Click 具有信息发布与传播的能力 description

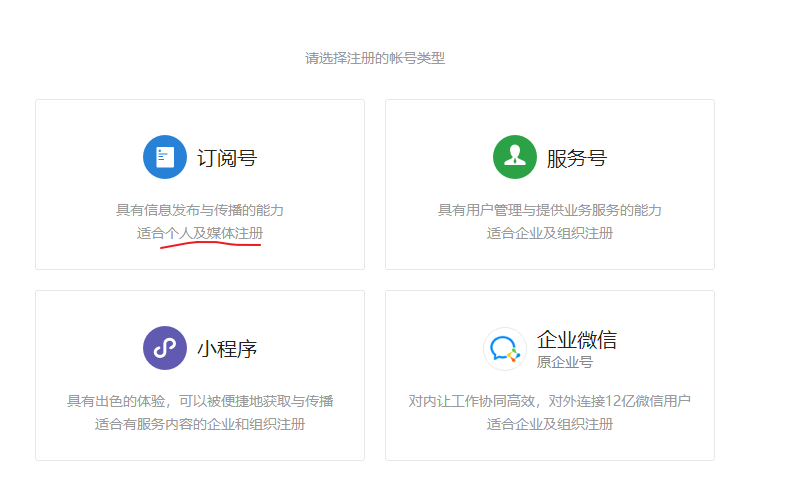[200, 210]
